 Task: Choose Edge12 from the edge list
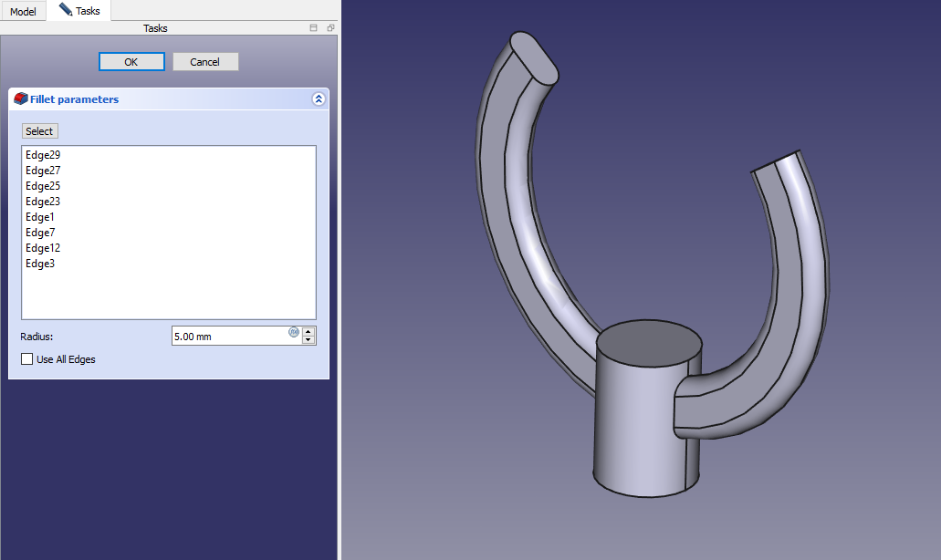[43, 248]
